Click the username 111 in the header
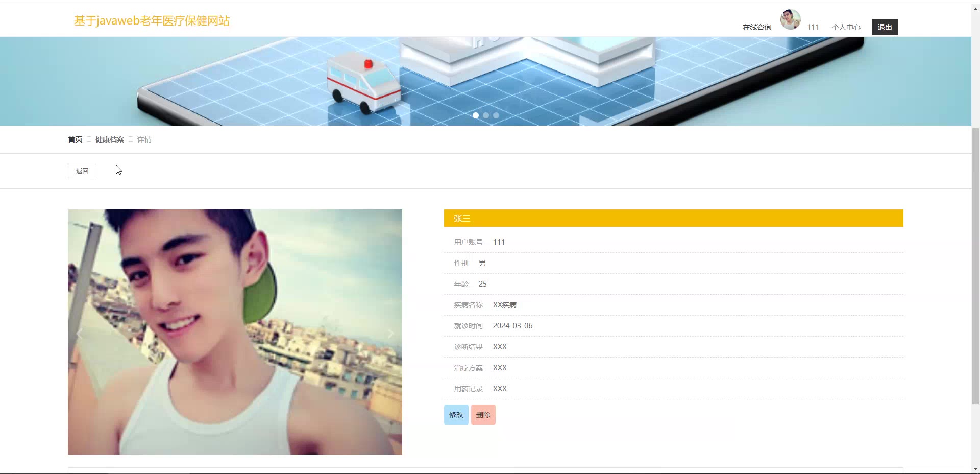Image resolution: width=980 pixels, height=474 pixels. [x=813, y=27]
